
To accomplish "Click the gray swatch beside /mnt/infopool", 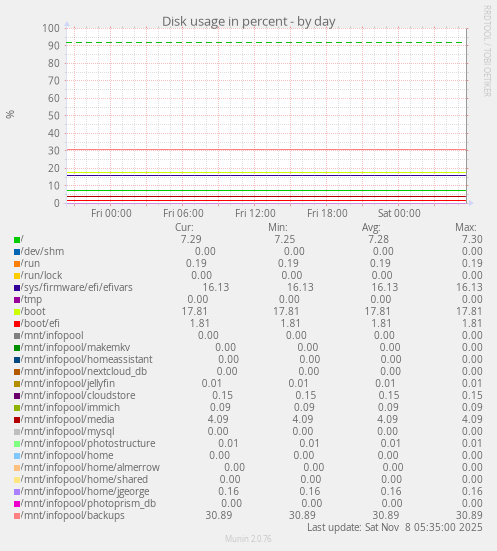I will pyautogui.click(x=17, y=336).
